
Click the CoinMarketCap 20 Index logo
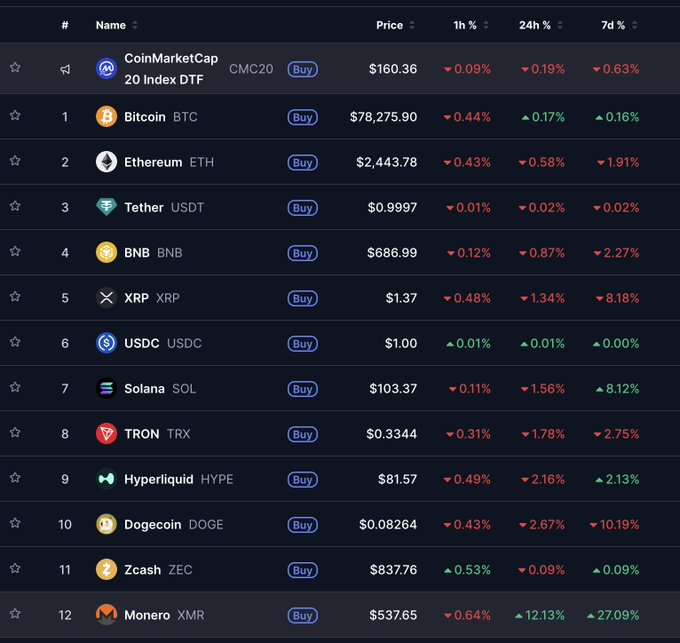(106, 69)
